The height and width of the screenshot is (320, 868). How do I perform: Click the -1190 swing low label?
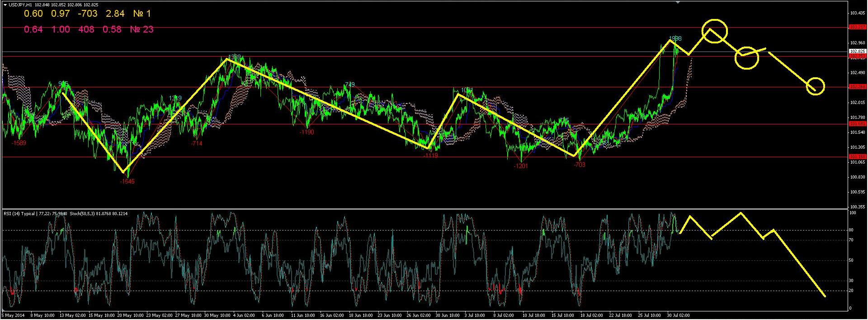pos(307,132)
